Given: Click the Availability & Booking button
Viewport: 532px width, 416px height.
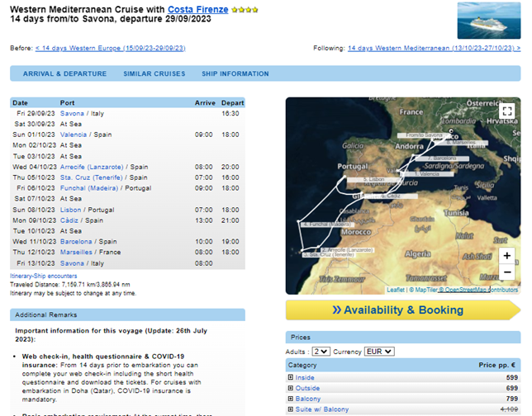Looking at the screenshot, I should [x=403, y=310].
